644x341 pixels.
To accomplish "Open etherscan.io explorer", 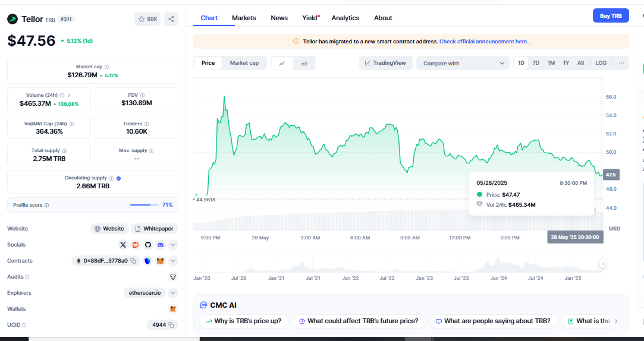I will coord(145,293).
